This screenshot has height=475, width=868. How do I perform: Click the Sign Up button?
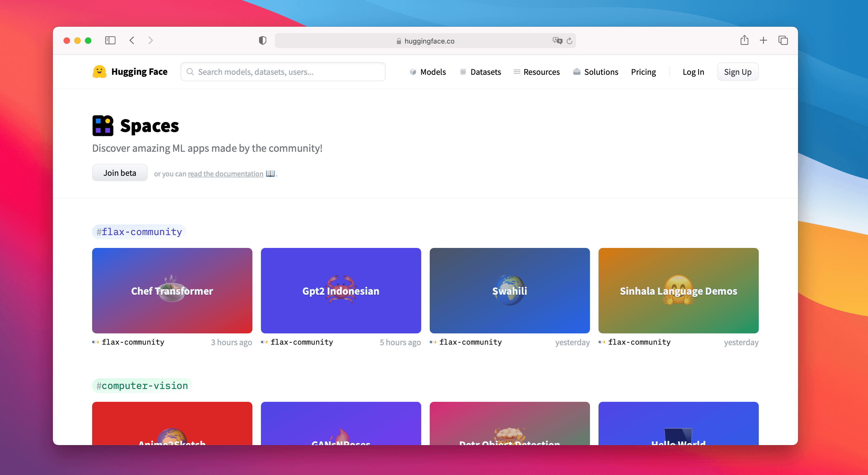(x=737, y=72)
